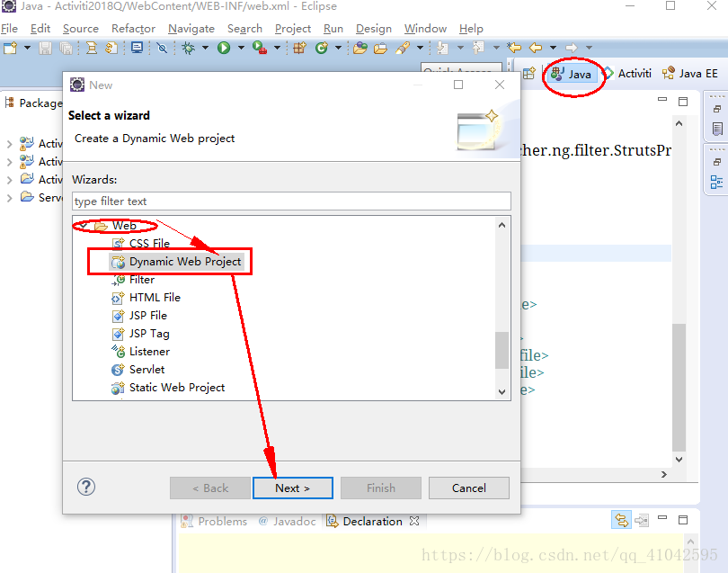Toggle Link with Selection in Declaration view
The image size is (728, 573).
621,520
